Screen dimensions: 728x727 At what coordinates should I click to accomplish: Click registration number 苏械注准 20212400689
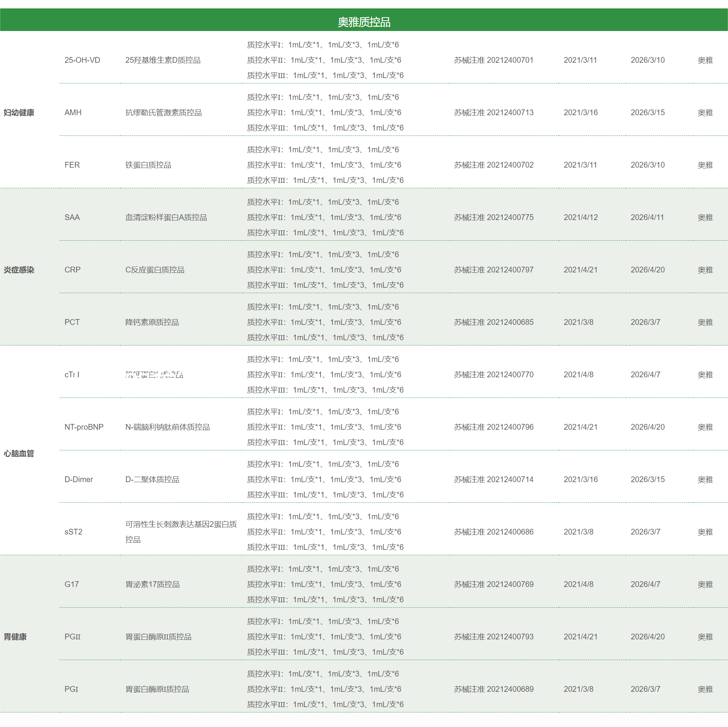(493, 689)
